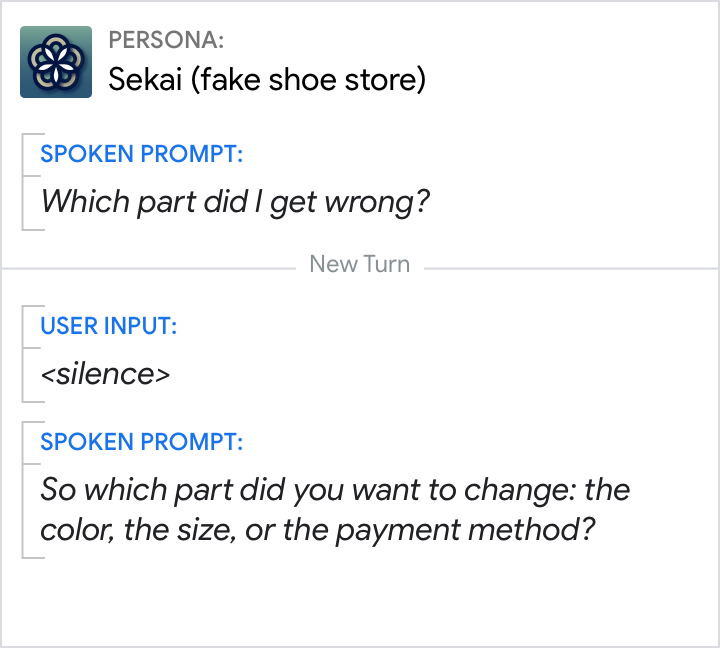Click the <silence> user input text
Image resolution: width=720 pixels, height=648 pixels.
click(105, 373)
